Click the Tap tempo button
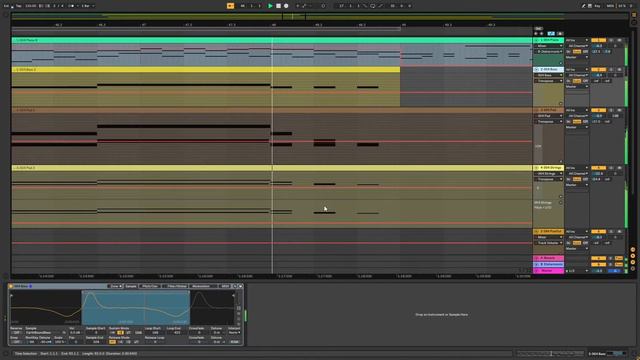640x360 pixels. point(19,6)
